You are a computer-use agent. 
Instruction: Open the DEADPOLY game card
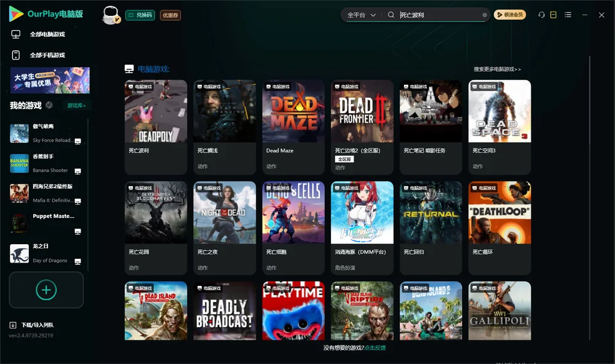tap(156, 127)
